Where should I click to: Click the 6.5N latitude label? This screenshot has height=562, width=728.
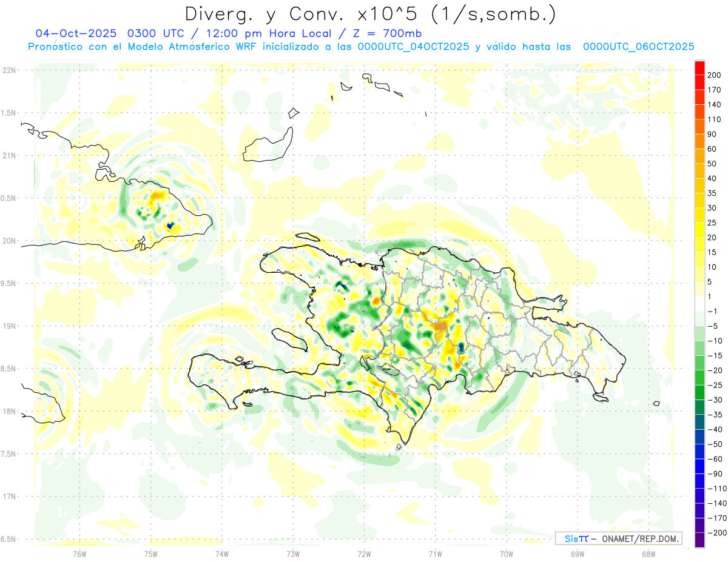coord(9,539)
